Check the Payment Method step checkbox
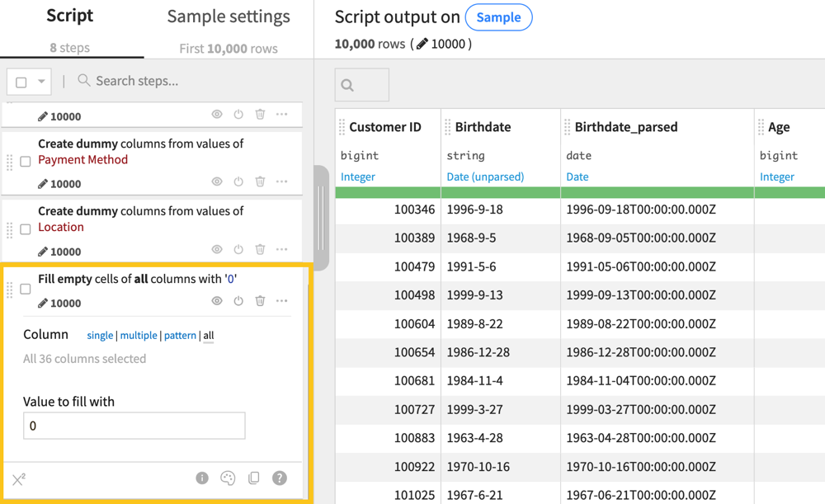The image size is (825, 504). click(26, 162)
